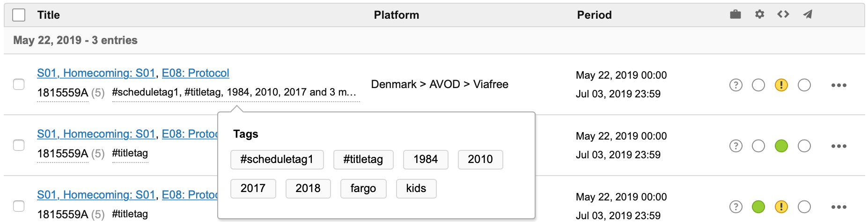Screen dimensions: 868x222
Task: Select the fargo tag in popup
Action: click(x=363, y=189)
